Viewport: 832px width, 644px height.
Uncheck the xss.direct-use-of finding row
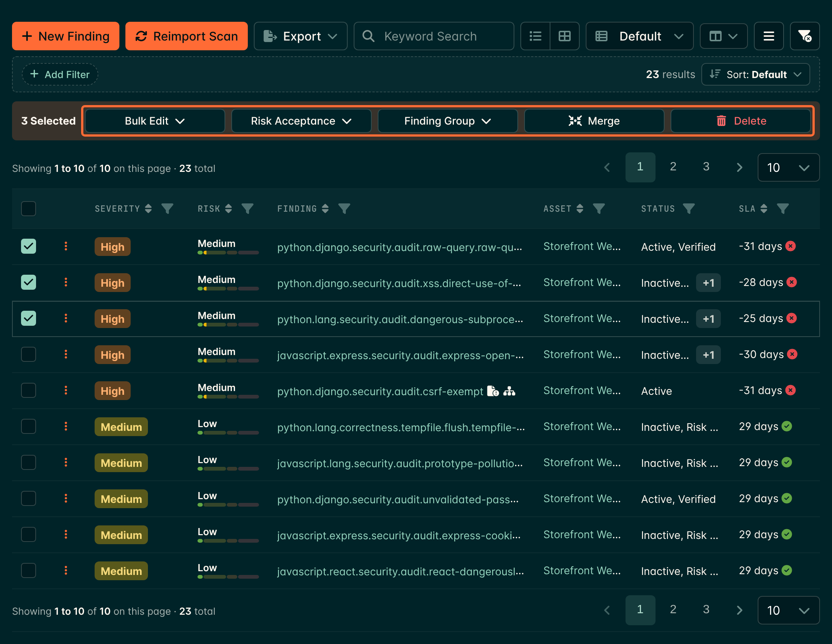29,282
